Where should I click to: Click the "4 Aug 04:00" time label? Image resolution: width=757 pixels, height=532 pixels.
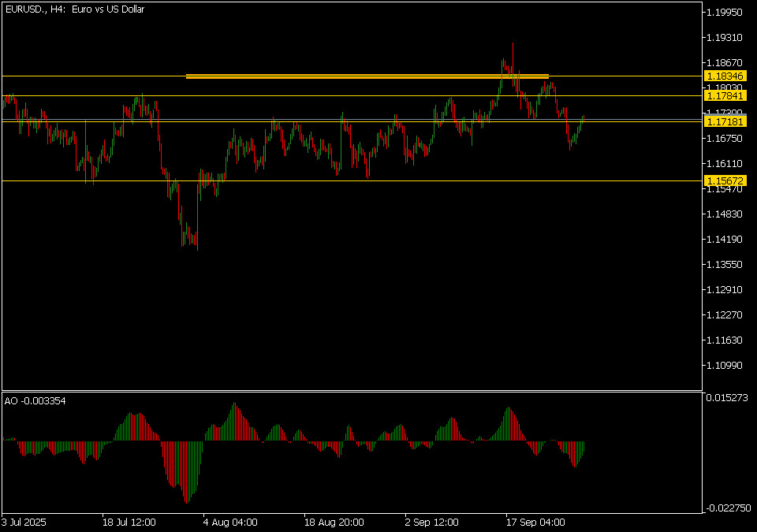pos(230,523)
